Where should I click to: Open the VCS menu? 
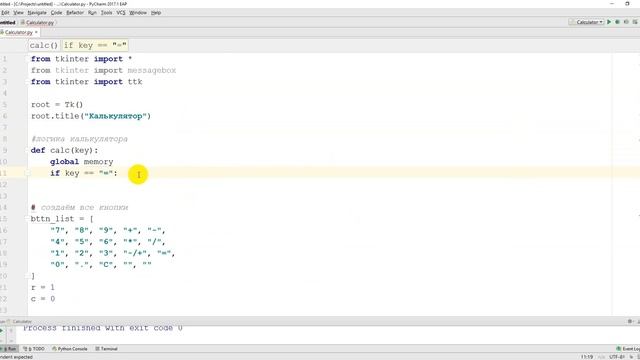[121, 13]
